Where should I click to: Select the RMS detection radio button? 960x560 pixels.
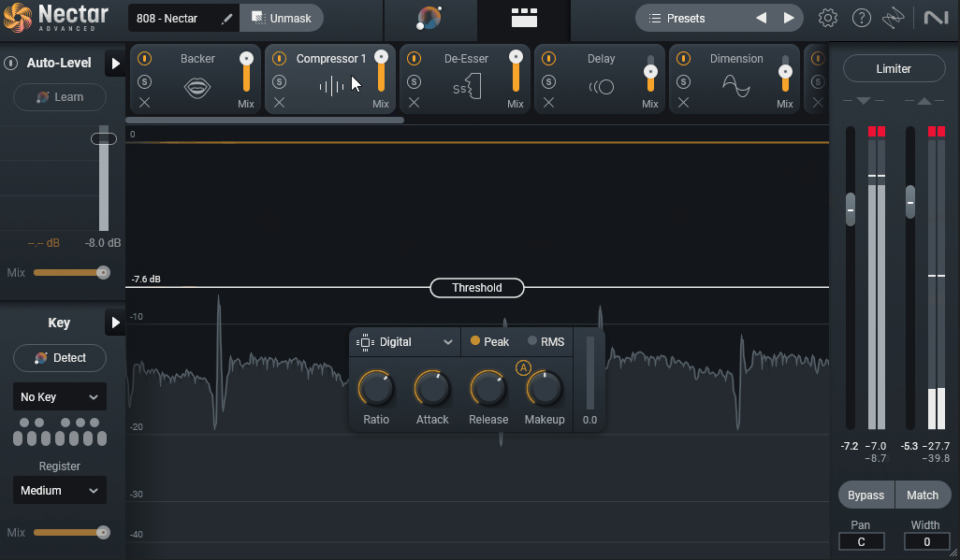533,341
